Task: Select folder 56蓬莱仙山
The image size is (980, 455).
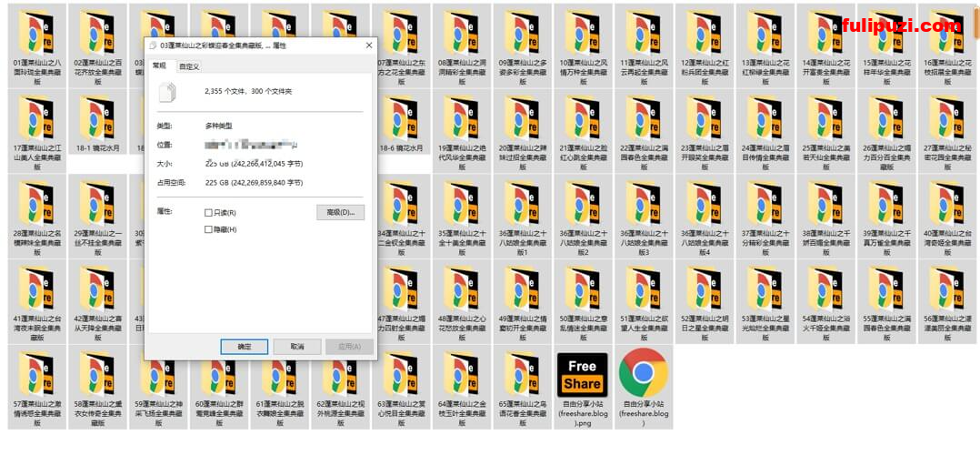Action: tap(946, 301)
